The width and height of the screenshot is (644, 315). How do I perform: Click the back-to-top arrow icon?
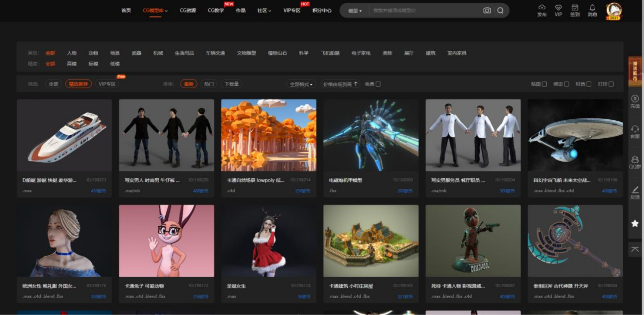[635, 250]
